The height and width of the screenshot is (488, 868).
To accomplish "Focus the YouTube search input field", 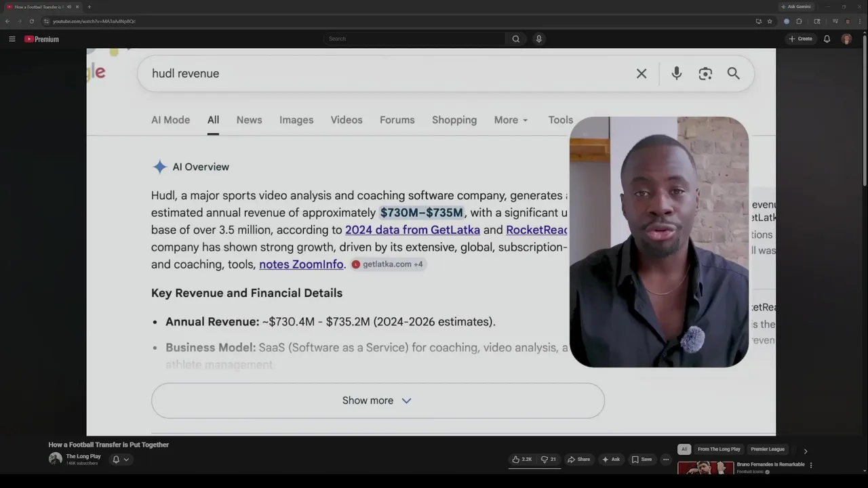I will [x=414, y=39].
